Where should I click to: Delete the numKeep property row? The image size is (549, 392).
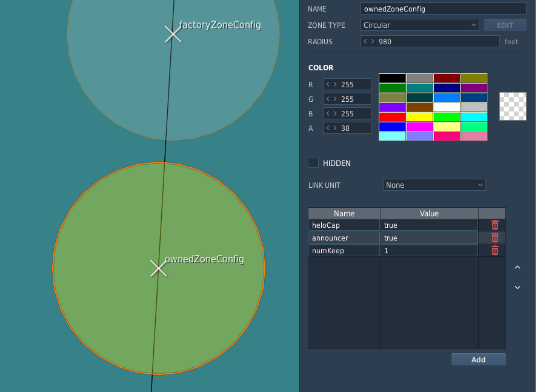(x=494, y=251)
